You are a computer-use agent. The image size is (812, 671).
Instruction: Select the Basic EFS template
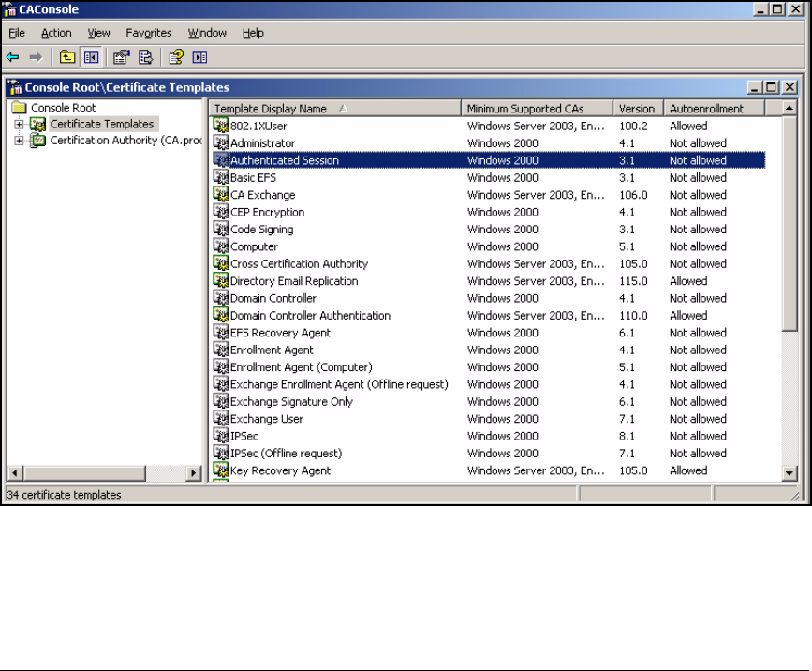[253, 177]
